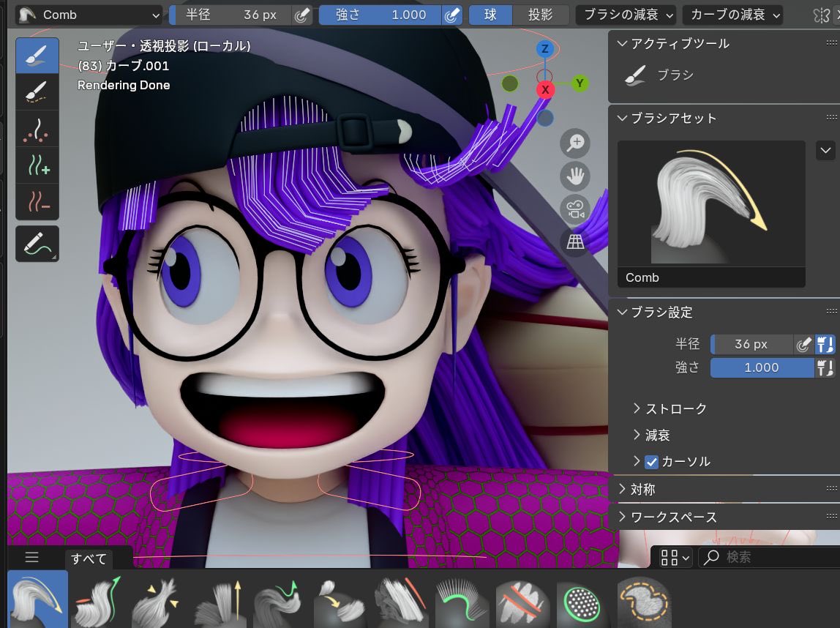Select the Annotate pencil tool
The image size is (840, 628).
click(37, 244)
